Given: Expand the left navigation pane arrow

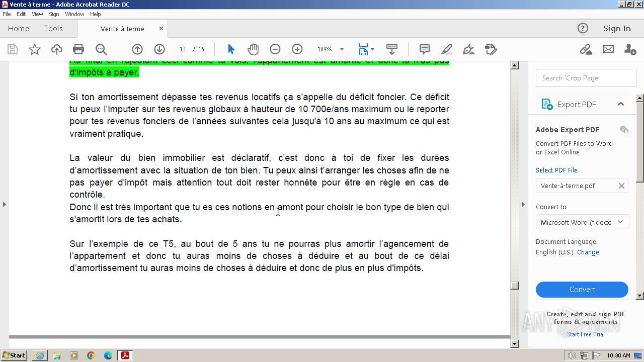Looking at the screenshot, I should tap(4, 204).
